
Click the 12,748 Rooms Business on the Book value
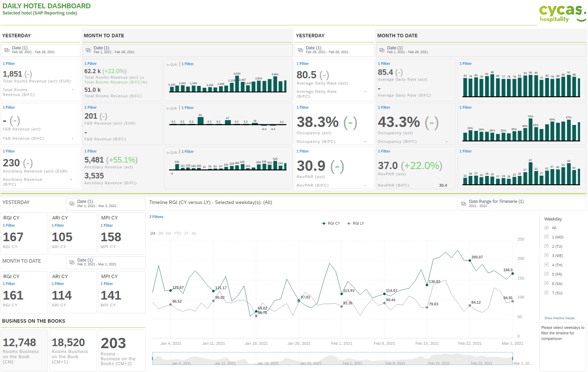point(20,342)
